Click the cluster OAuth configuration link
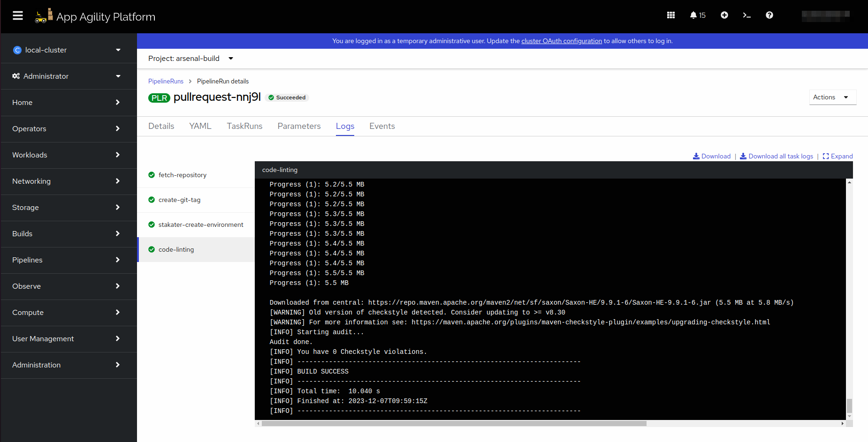868x442 pixels. point(561,41)
